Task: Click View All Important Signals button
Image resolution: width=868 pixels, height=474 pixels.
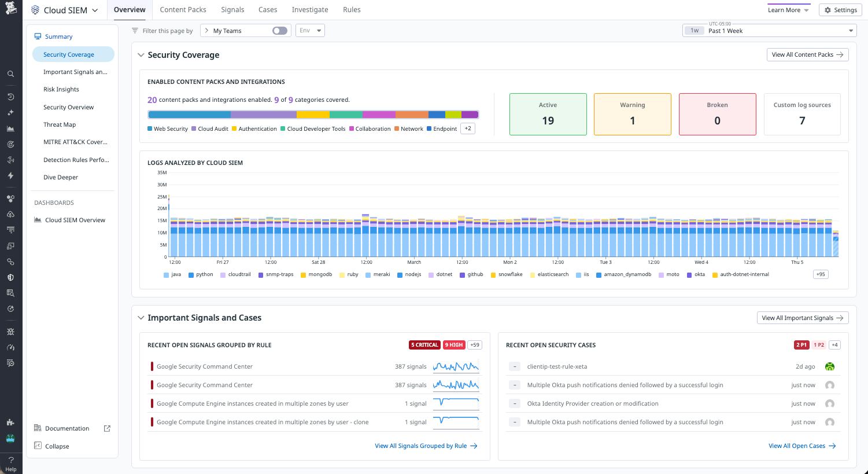Action: coord(803,318)
